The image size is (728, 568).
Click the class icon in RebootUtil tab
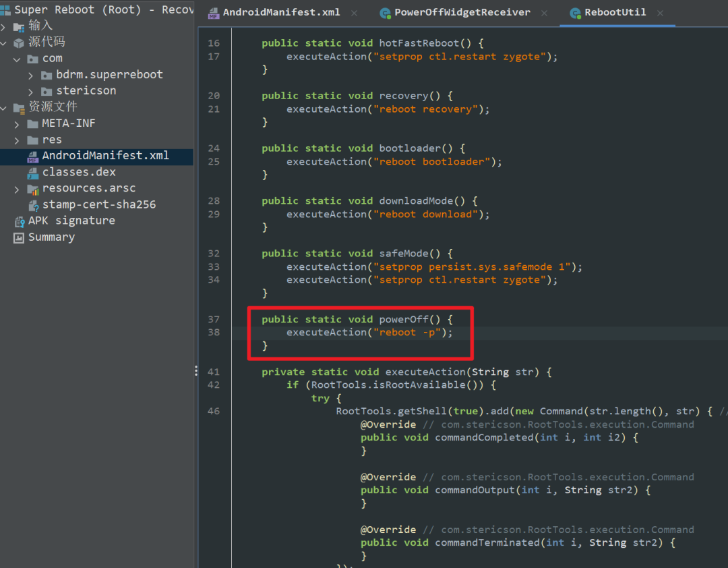tap(575, 13)
